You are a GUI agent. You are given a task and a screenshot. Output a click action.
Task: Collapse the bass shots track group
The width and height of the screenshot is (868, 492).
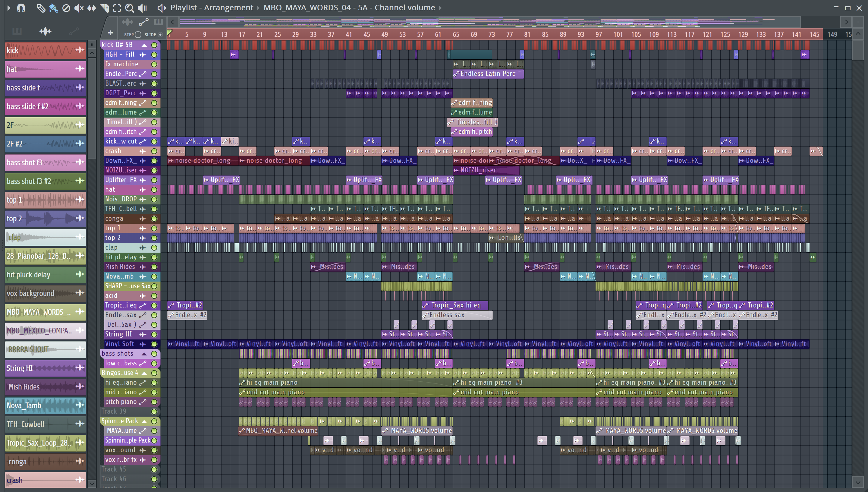click(144, 354)
